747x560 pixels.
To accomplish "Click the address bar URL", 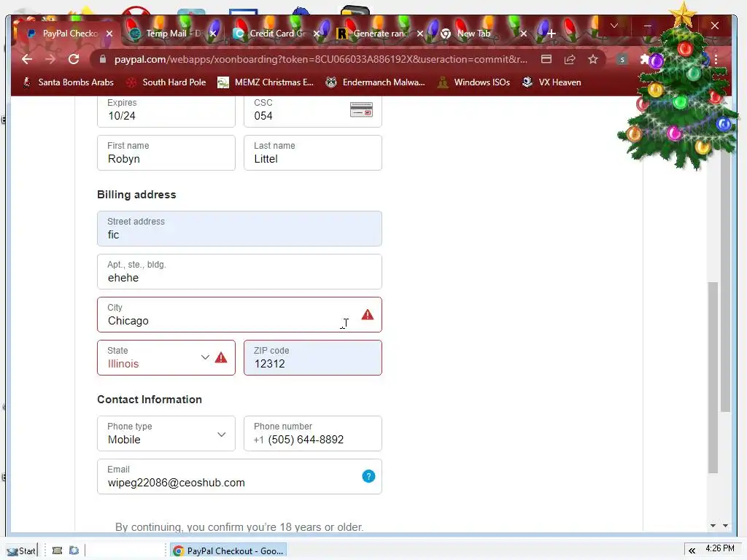I will 321,59.
